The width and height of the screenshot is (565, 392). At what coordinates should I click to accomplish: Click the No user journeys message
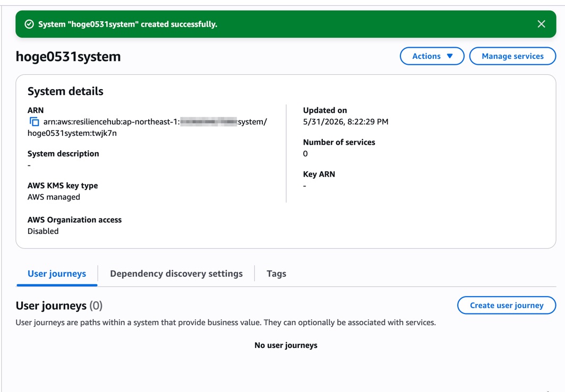286,345
